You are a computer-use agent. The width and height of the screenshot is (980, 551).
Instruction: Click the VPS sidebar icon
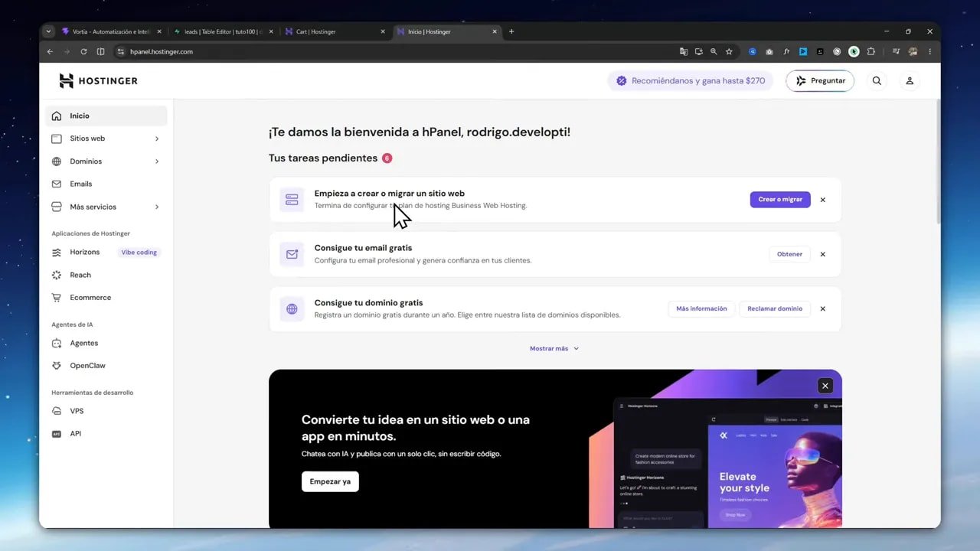point(57,411)
